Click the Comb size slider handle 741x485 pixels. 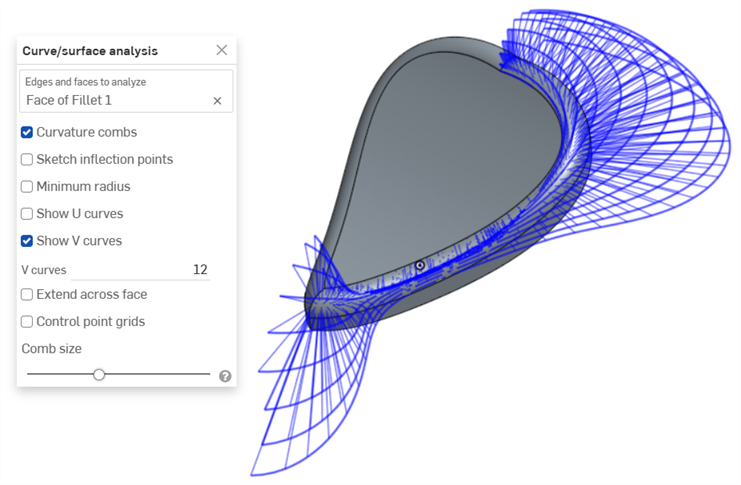(x=99, y=375)
